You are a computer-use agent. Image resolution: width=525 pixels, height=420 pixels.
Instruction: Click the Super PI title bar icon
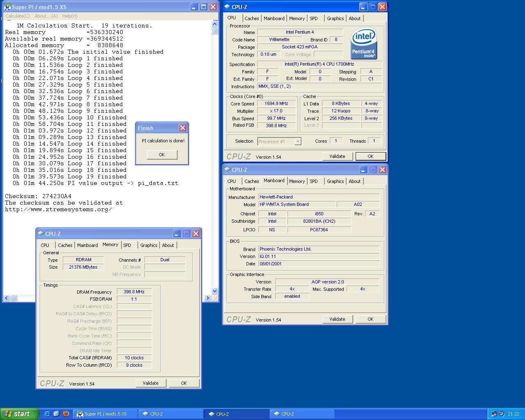7,7
